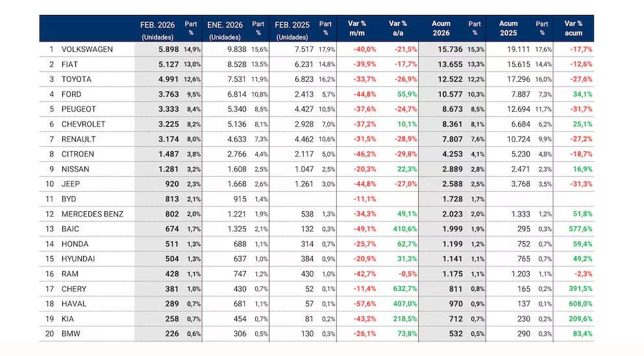Select the TOYOTA row label

[x=76, y=79]
